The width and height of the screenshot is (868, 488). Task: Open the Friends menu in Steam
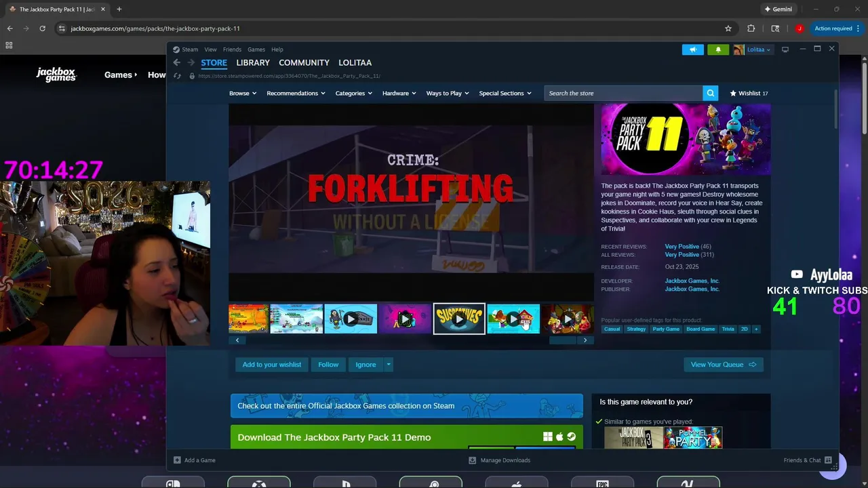[x=232, y=49]
